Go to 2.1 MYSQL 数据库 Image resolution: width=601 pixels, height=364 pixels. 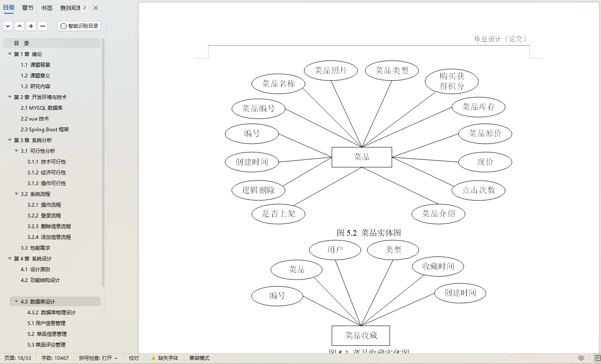click(x=42, y=108)
